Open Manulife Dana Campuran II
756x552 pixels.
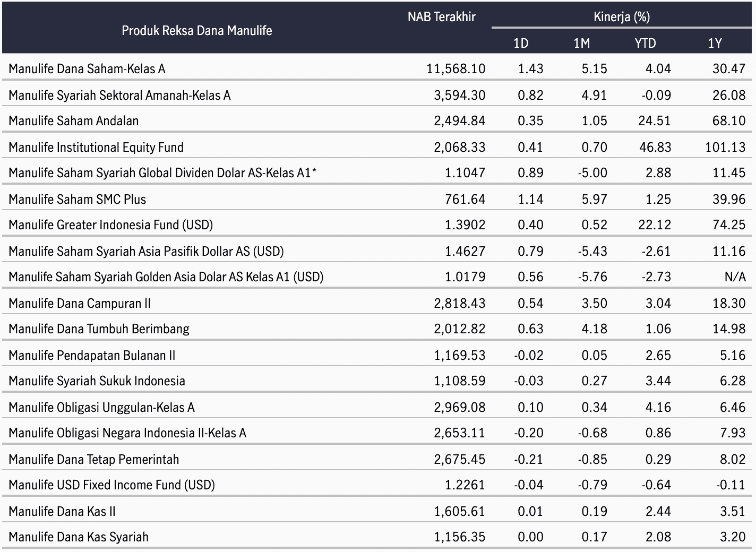(80, 303)
